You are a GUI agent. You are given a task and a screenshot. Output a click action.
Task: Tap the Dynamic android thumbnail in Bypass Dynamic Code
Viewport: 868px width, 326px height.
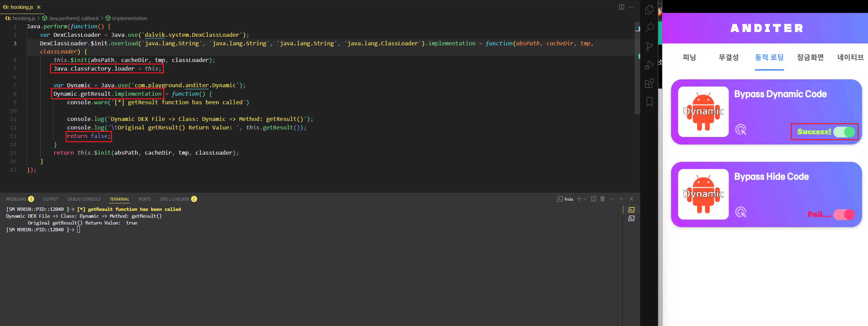pyautogui.click(x=703, y=112)
